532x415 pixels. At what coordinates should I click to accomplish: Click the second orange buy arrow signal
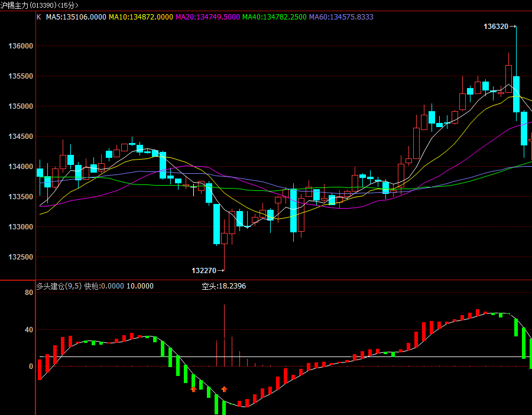224,389
